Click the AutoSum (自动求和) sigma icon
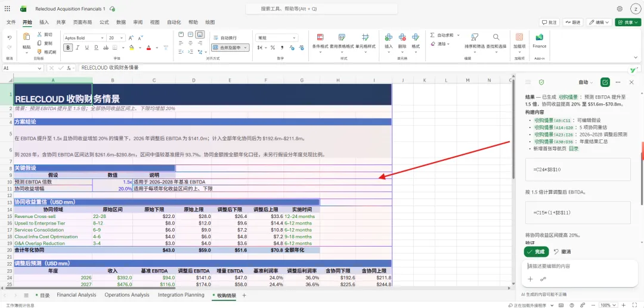This screenshot has width=644, height=308. [432, 35]
